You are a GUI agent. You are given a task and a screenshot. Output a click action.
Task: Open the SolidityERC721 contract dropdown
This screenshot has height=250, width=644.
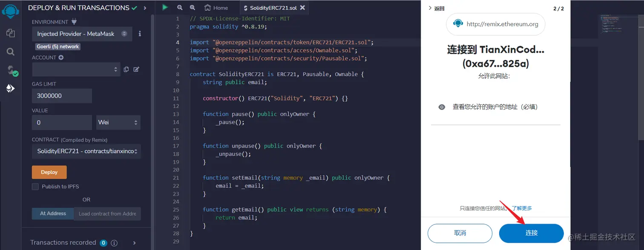click(86, 151)
